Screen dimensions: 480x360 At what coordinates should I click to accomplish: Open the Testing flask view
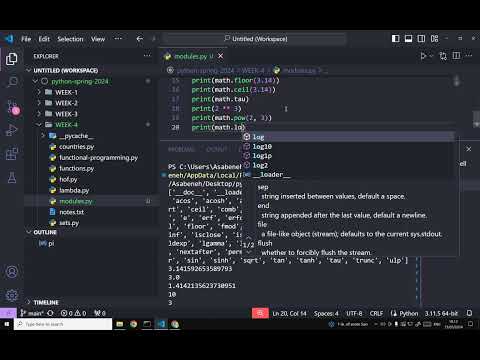[x=12, y=178]
